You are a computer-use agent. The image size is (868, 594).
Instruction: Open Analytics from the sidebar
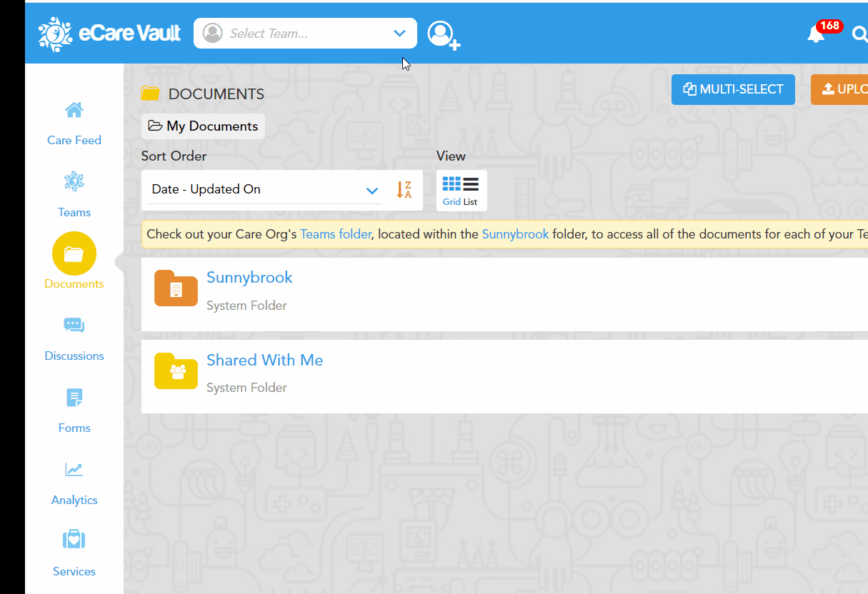coord(74,483)
